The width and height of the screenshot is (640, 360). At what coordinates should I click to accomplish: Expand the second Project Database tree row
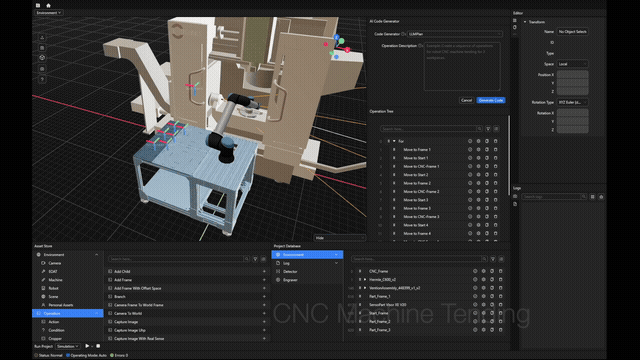pos(365,280)
